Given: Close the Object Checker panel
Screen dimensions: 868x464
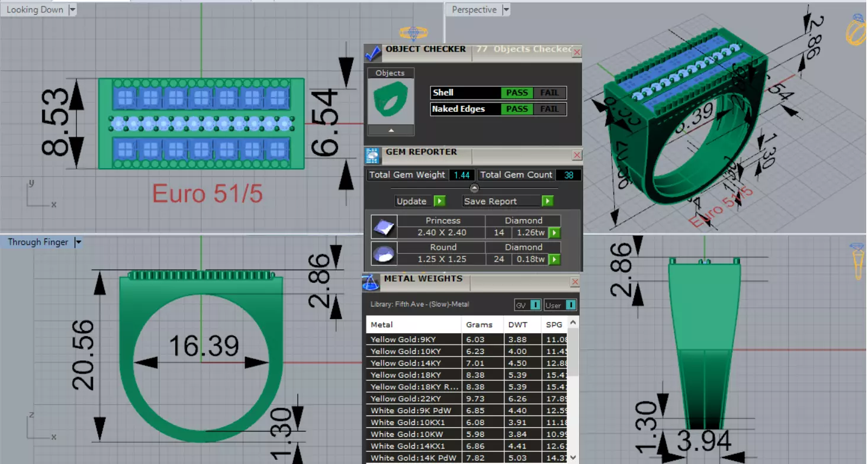Looking at the screenshot, I should [577, 52].
